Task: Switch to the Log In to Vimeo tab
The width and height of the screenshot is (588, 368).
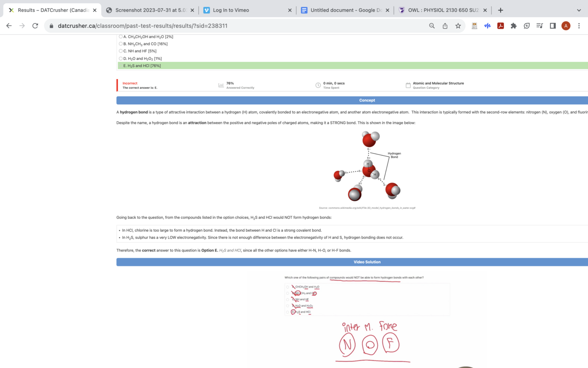Action: [247, 10]
